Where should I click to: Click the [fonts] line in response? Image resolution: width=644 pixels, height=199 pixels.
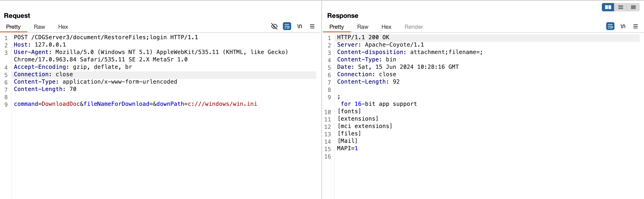(x=349, y=111)
